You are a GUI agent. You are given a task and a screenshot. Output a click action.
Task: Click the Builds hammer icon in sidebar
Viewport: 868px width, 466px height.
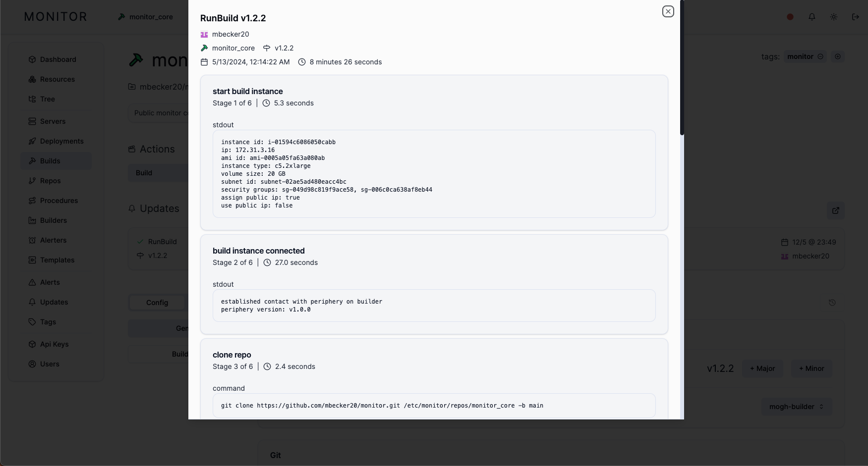pyautogui.click(x=32, y=161)
